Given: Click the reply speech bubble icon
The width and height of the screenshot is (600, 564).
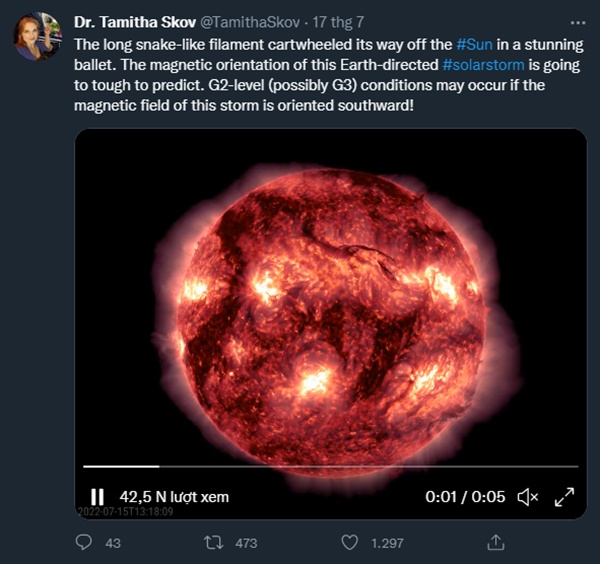Looking at the screenshot, I should tap(85, 542).
